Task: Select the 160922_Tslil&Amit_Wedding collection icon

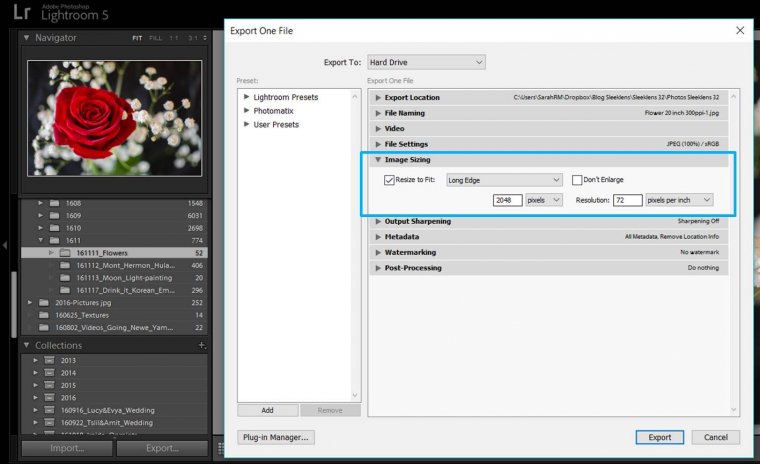Action: (x=49, y=422)
